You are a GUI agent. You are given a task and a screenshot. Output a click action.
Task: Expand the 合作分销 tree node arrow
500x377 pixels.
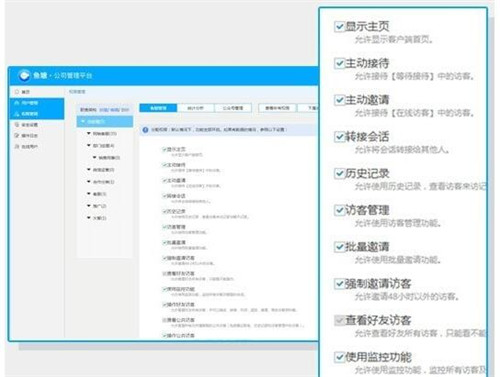(89, 182)
